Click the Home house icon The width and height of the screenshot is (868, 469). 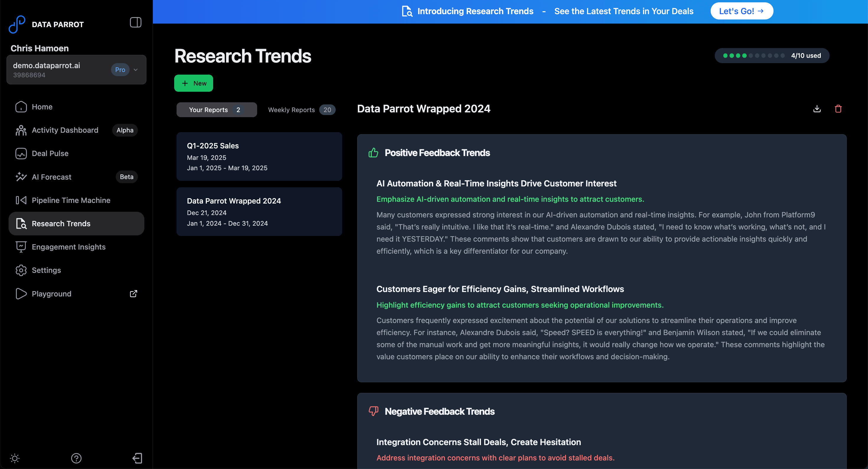coord(21,107)
